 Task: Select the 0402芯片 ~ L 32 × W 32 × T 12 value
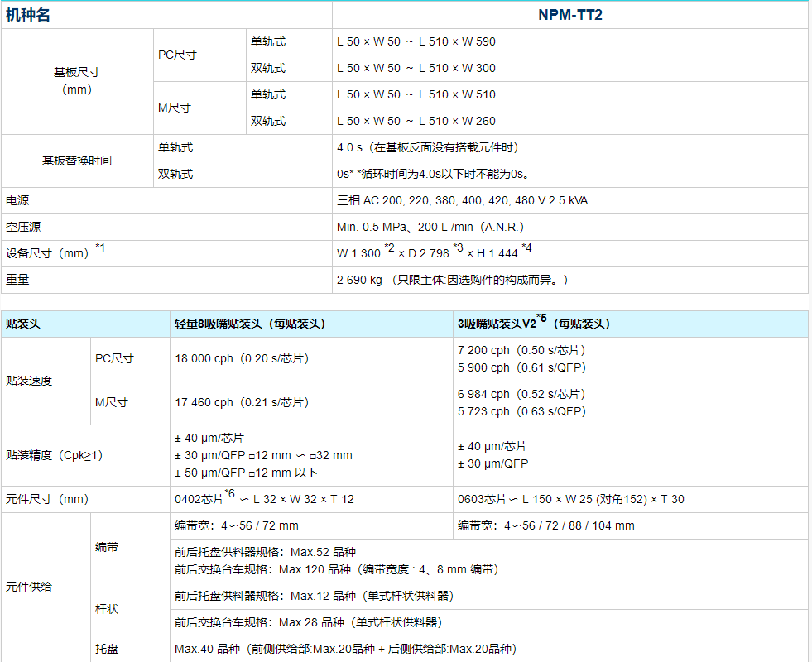tap(264, 498)
